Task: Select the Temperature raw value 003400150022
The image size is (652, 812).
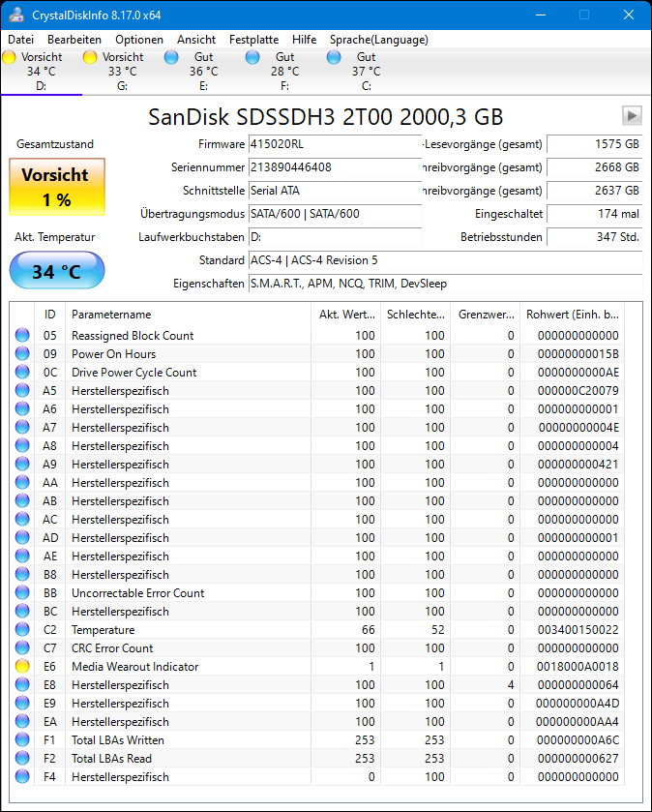Action: [x=578, y=630]
